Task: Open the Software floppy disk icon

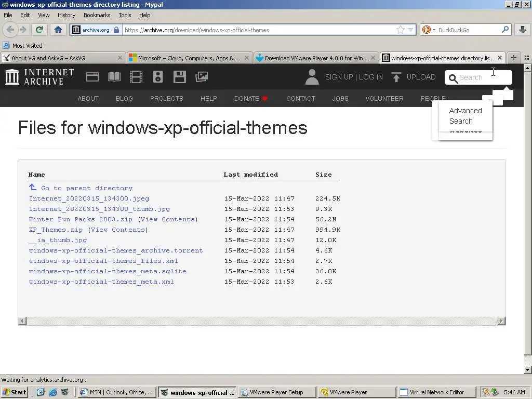Action: pyautogui.click(x=179, y=77)
